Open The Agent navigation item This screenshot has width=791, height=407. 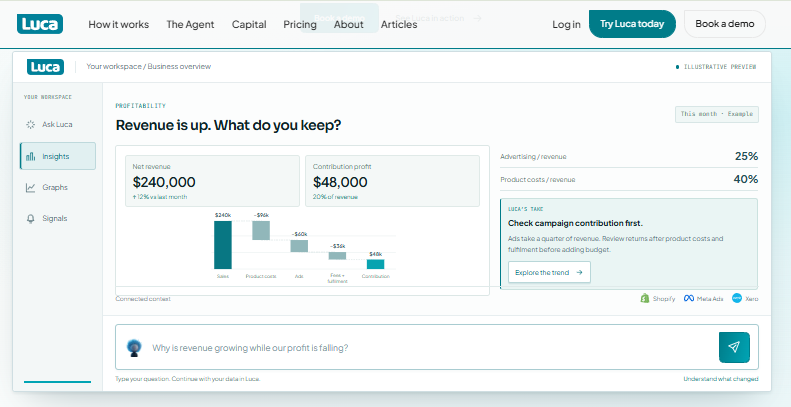pos(190,24)
